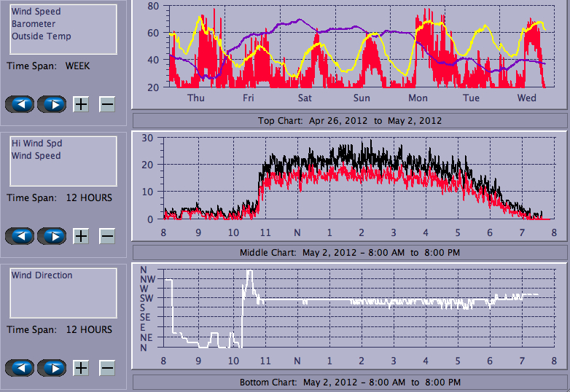
Task: Increase the middle chart time span
Action: pyautogui.click(x=81, y=236)
